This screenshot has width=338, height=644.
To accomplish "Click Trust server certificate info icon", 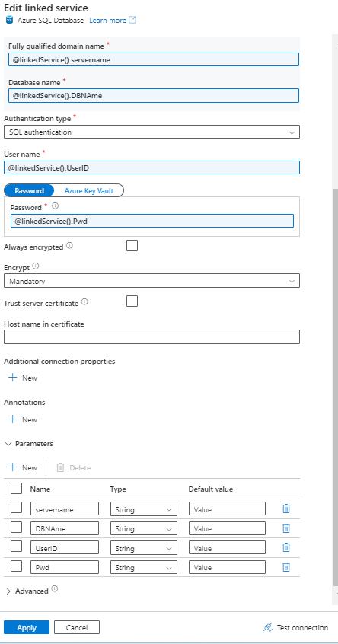I will (x=84, y=302).
